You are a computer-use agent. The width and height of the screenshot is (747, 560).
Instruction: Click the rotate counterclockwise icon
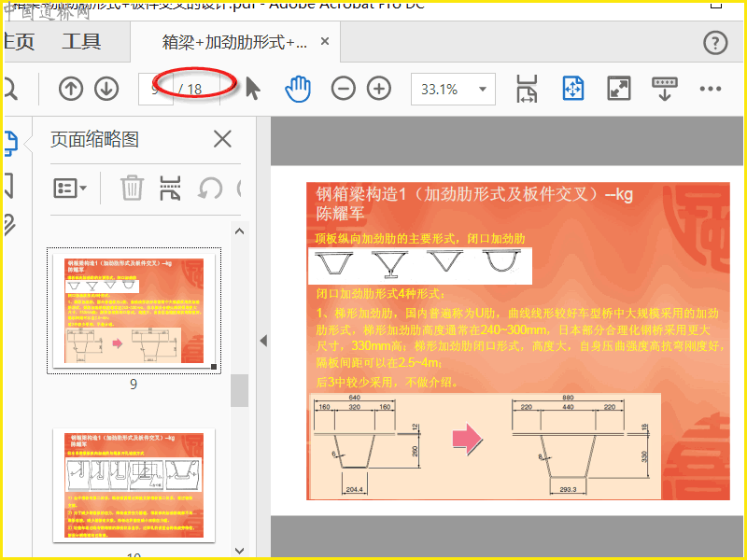coord(210,189)
